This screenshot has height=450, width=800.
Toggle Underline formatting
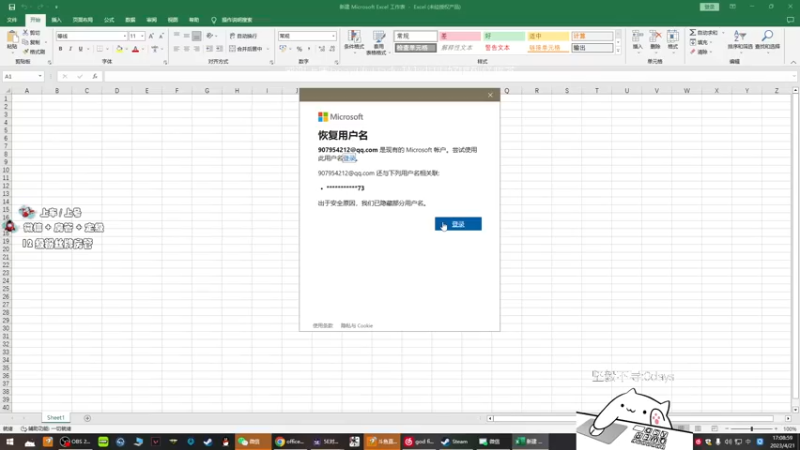(x=80, y=49)
